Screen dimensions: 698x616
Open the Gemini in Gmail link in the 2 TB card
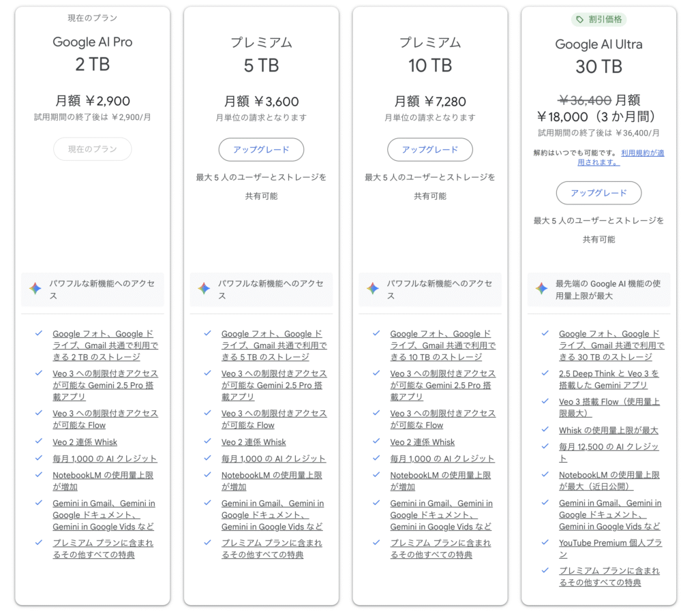[x=104, y=515]
